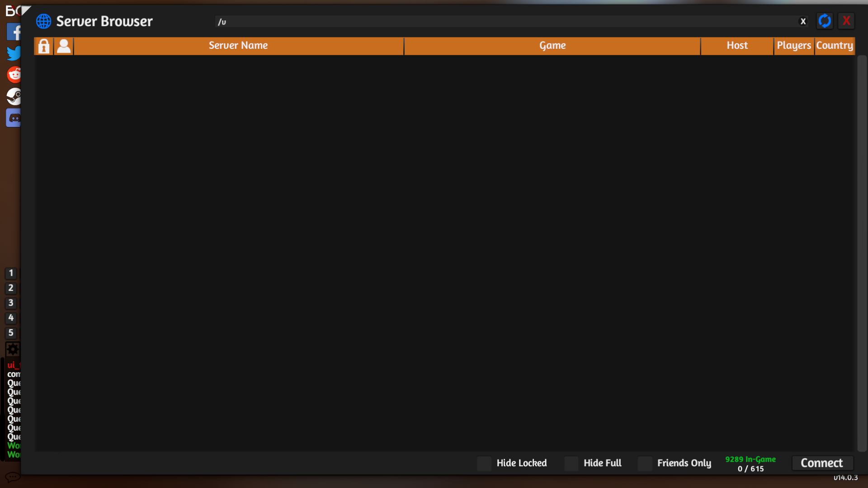
Task: Toggle the Hide Full checkbox
Action: point(571,463)
